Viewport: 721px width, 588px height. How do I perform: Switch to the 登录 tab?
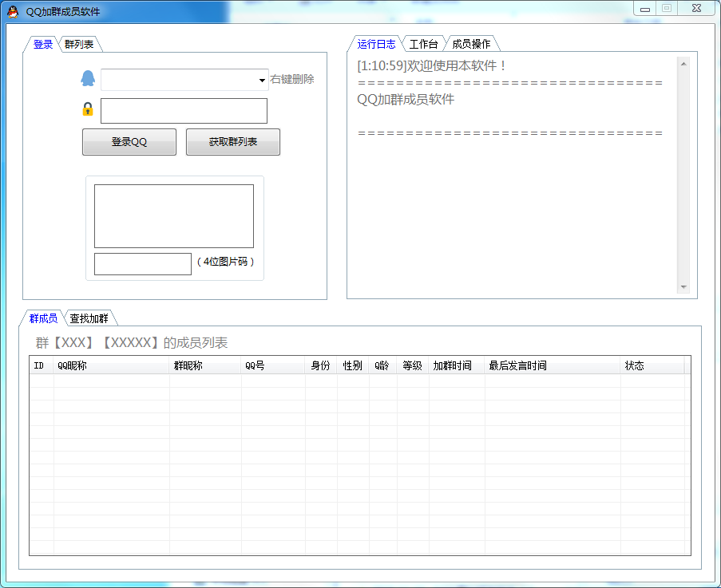pyautogui.click(x=43, y=45)
